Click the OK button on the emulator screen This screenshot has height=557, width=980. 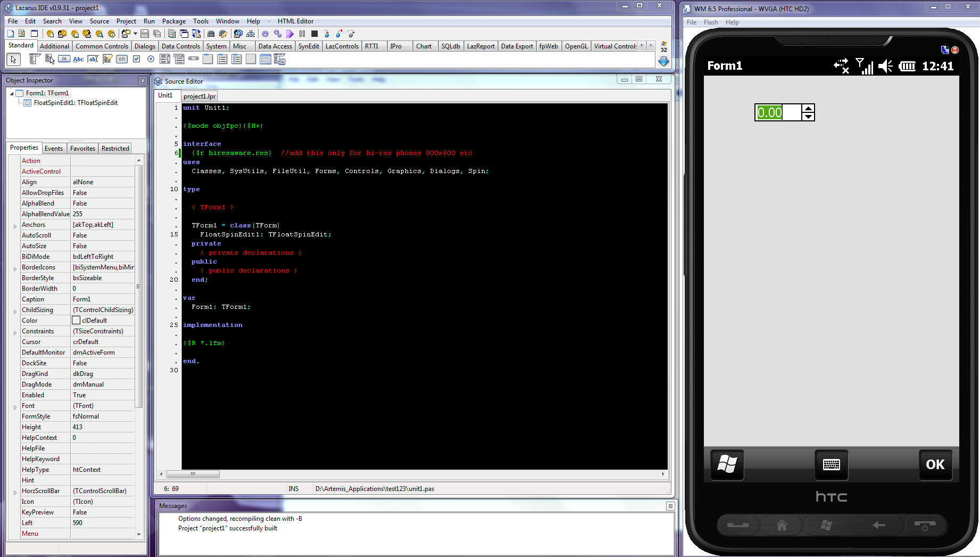click(935, 464)
